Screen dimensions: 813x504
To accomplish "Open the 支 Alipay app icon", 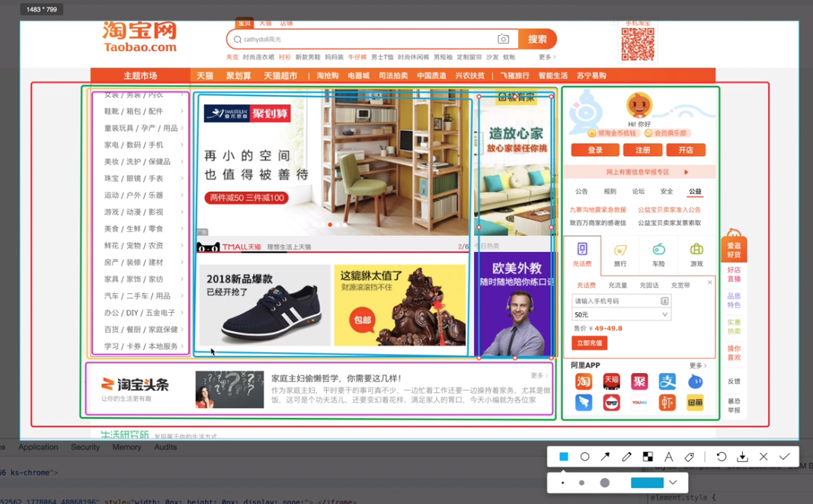I will [667, 381].
